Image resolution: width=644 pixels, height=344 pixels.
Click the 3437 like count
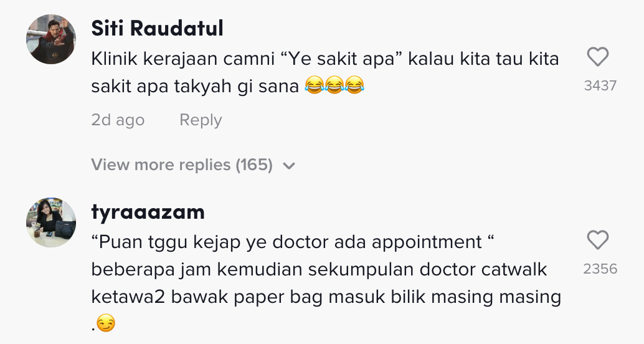coord(600,86)
